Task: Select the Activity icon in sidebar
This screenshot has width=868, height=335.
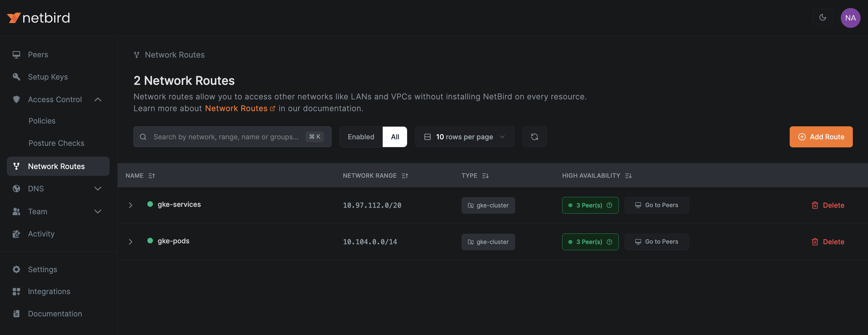Action: point(16,233)
